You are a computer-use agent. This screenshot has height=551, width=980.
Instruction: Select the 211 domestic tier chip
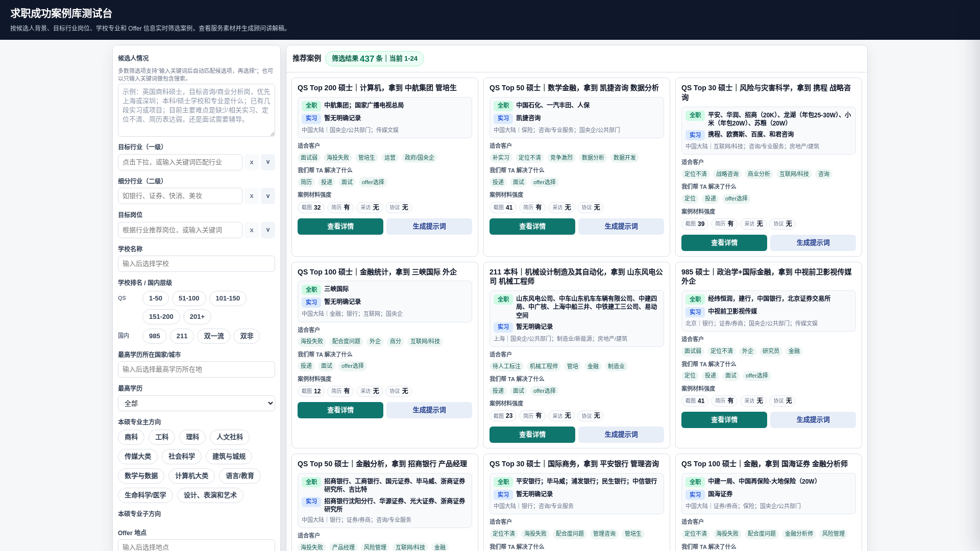tap(182, 336)
